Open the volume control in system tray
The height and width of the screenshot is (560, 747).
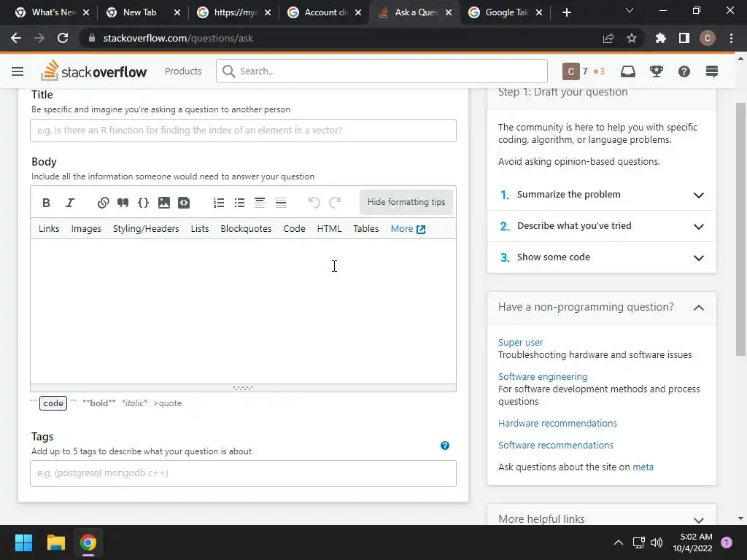point(657,542)
